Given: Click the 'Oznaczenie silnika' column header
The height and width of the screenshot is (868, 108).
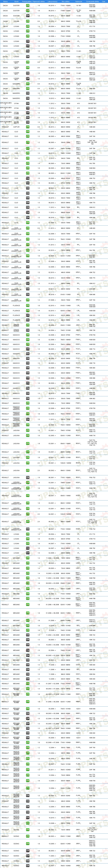Looking at the screenshot, I should pos(92,1).
